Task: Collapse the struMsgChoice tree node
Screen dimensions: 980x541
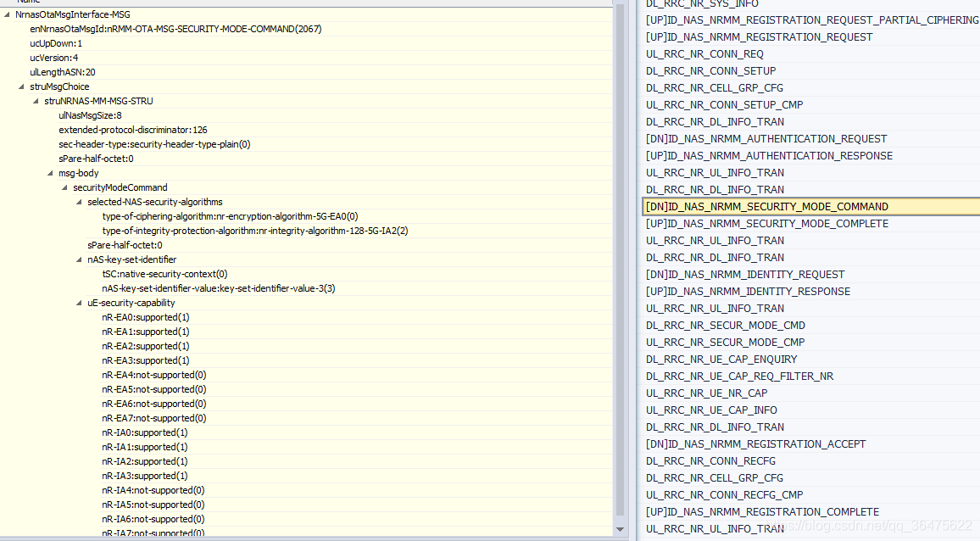Action: coord(21,87)
